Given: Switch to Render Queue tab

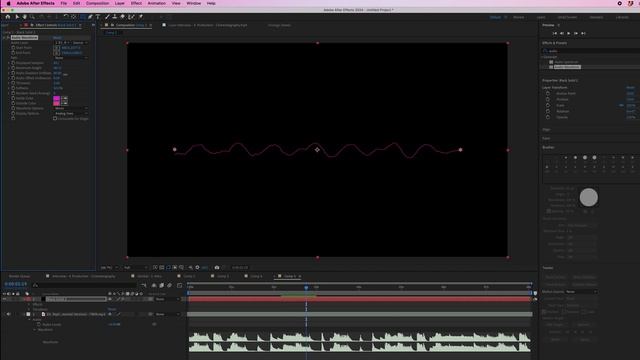Looking at the screenshot, I should pos(20,276).
